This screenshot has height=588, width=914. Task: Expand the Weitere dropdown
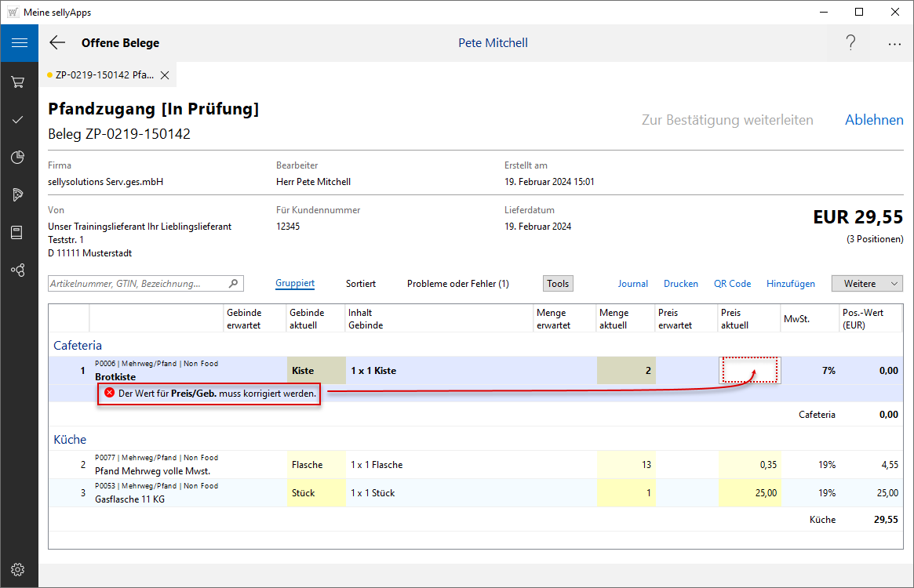[x=867, y=284]
